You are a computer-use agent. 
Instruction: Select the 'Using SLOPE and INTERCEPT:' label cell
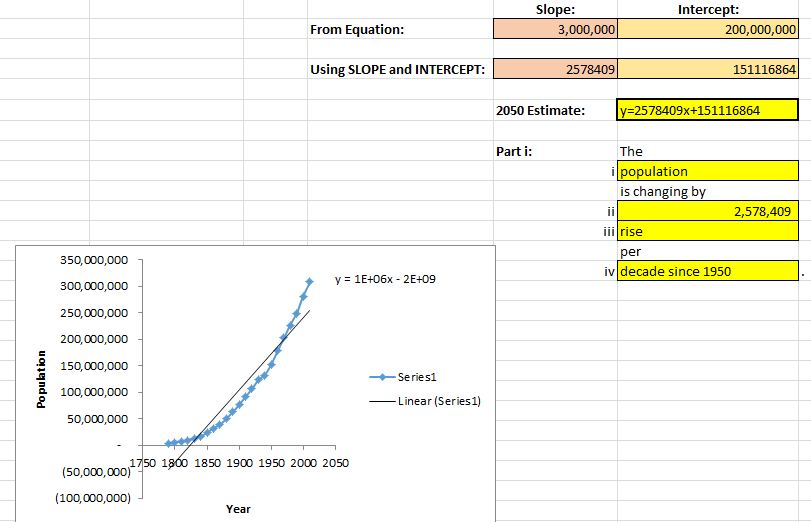tap(398, 70)
